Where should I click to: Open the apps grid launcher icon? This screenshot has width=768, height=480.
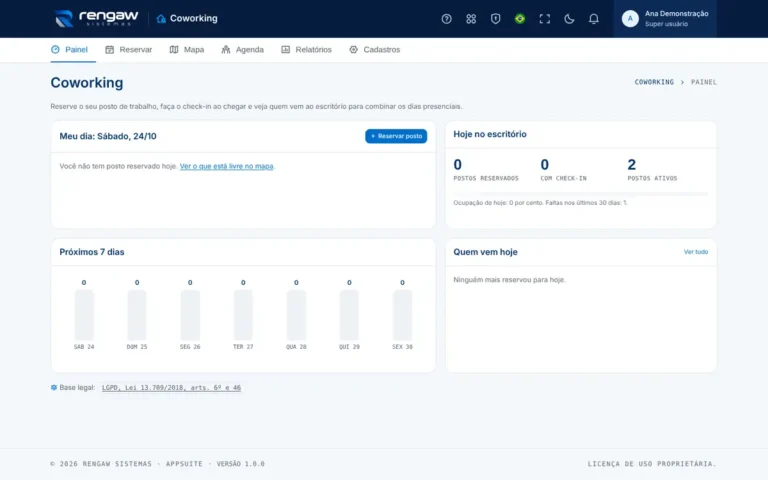click(x=471, y=19)
